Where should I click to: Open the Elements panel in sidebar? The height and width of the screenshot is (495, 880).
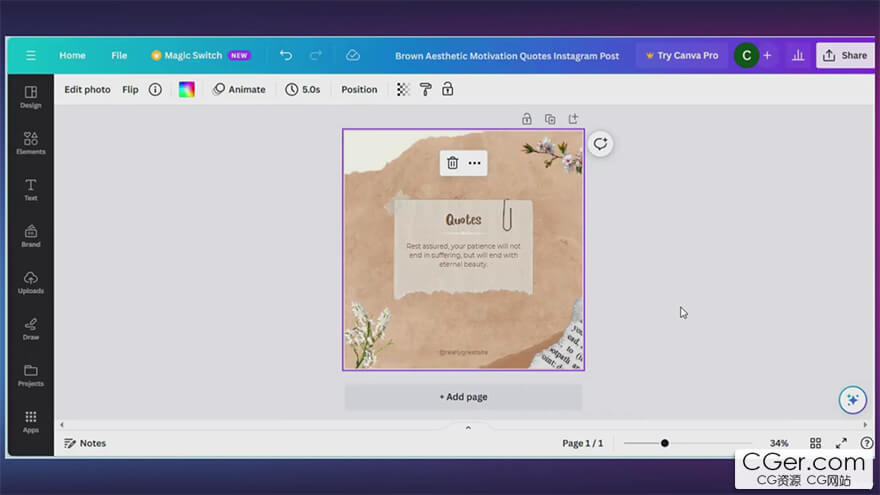click(x=31, y=143)
